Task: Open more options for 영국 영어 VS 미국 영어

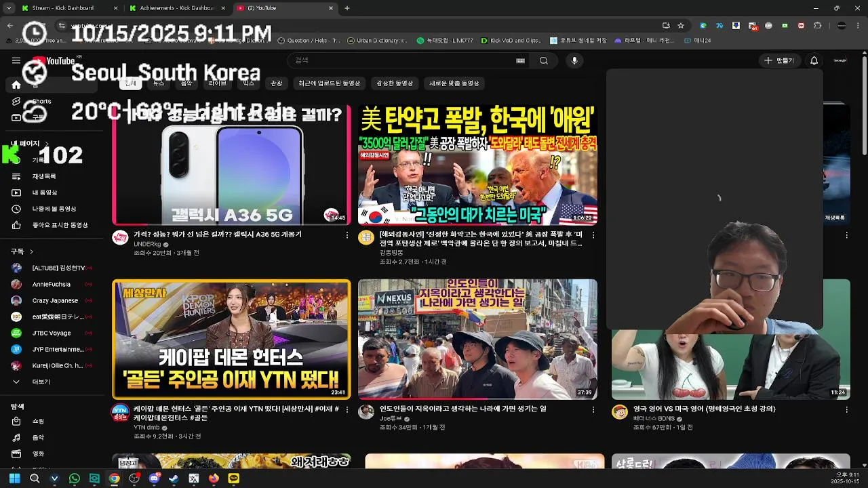Action: point(846,409)
